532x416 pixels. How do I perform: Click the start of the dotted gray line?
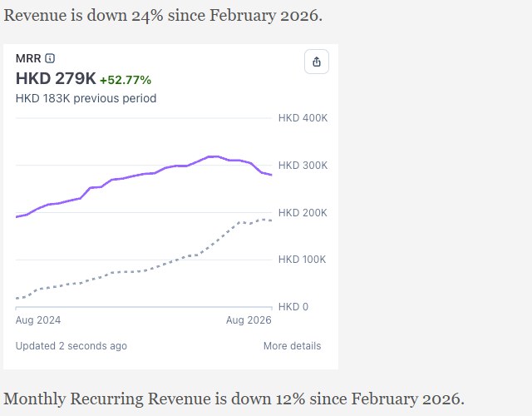[17, 299]
